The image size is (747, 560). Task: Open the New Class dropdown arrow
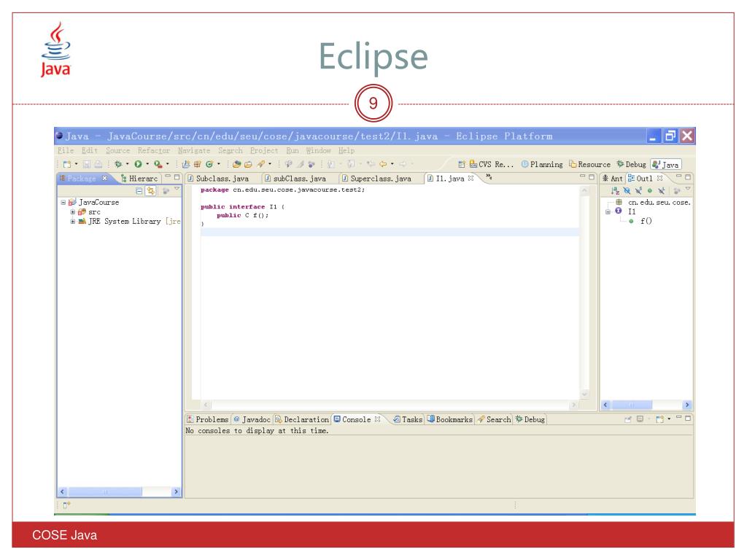pyautogui.click(x=219, y=164)
